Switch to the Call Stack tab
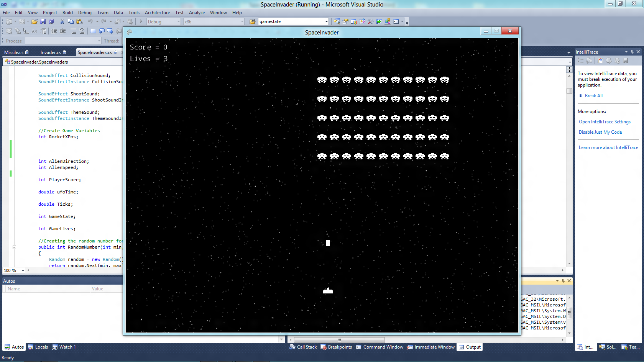644x362 pixels. point(303,347)
